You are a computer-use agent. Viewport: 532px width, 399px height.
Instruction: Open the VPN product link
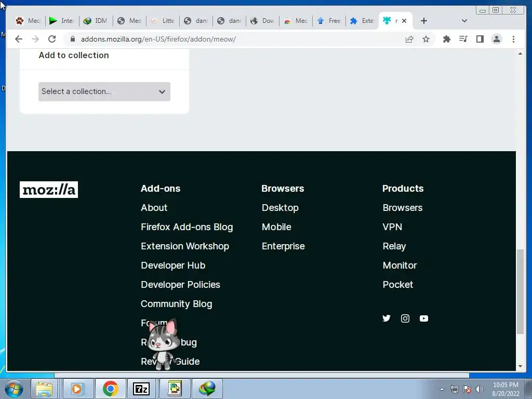click(x=392, y=227)
